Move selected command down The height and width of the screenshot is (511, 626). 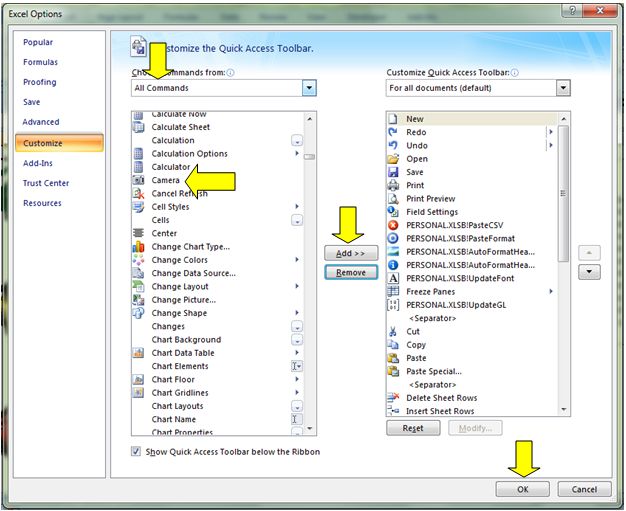(x=589, y=272)
